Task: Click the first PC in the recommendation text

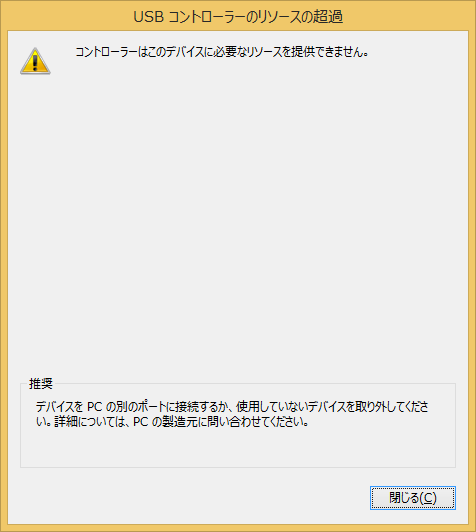Action: pyautogui.click(x=95, y=406)
